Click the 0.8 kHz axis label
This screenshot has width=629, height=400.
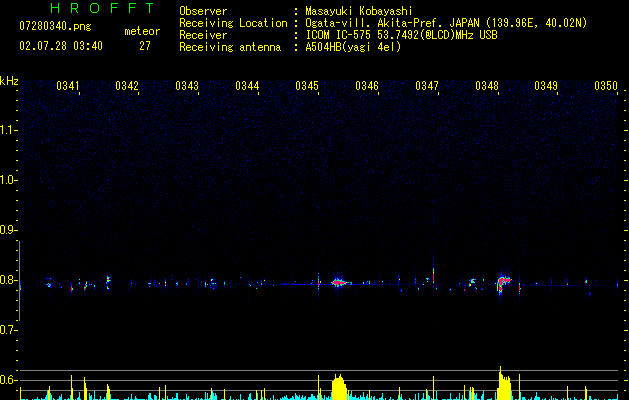pyautogui.click(x=7, y=280)
